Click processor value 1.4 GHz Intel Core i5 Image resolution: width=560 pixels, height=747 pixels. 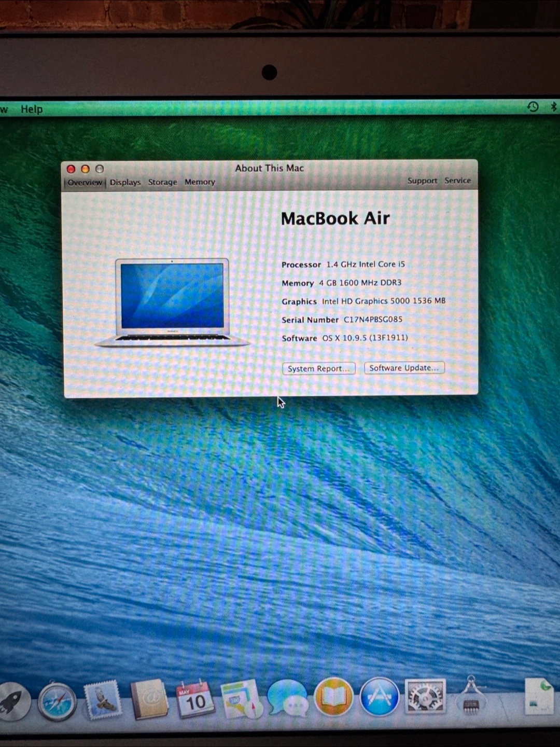pos(366,264)
